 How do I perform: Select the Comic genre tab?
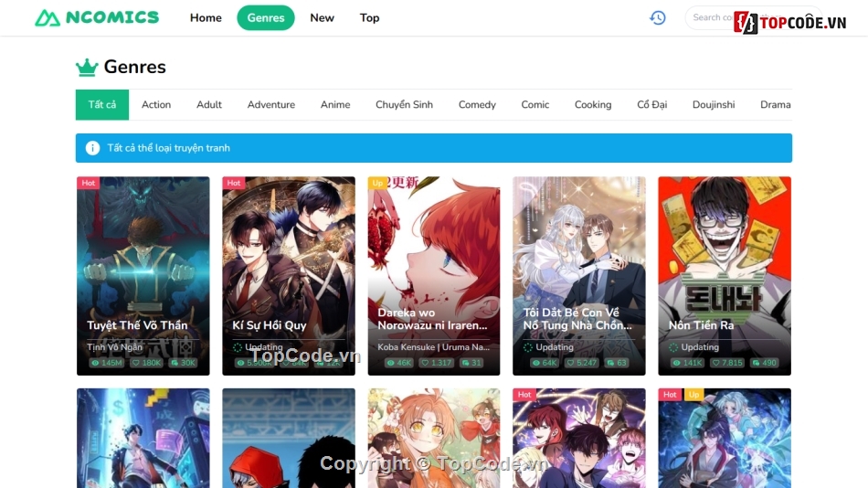(535, 105)
